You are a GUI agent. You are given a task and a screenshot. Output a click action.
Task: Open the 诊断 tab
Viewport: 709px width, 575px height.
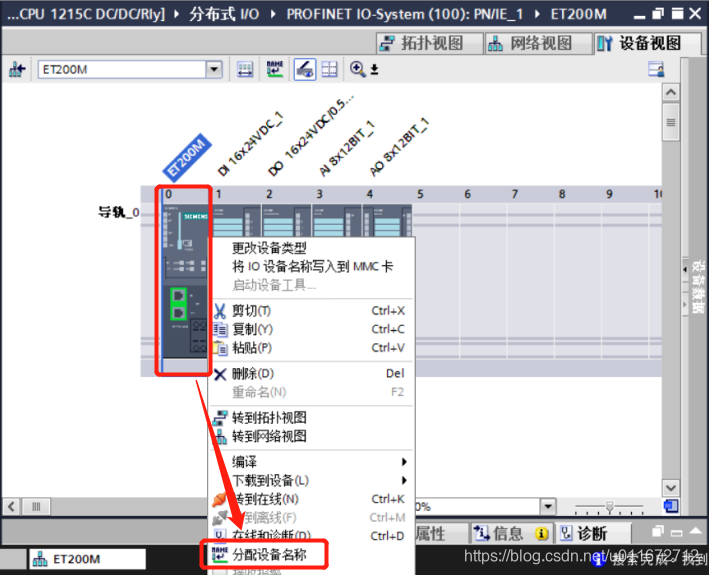point(592,534)
